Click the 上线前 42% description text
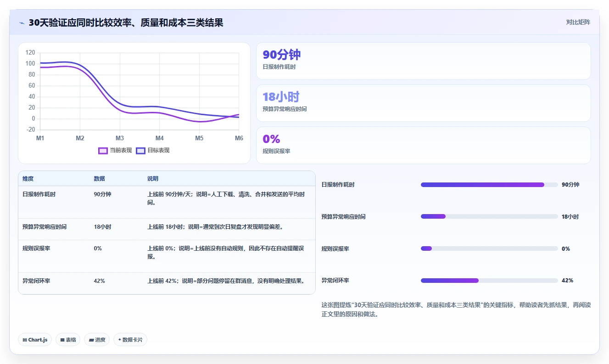 pyautogui.click(x=226, y=281)
